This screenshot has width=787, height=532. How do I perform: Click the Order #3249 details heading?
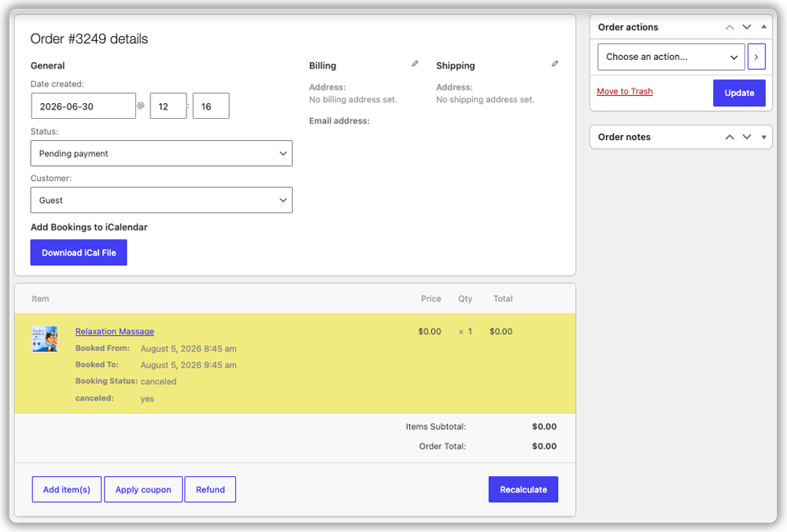click(90, 39)
